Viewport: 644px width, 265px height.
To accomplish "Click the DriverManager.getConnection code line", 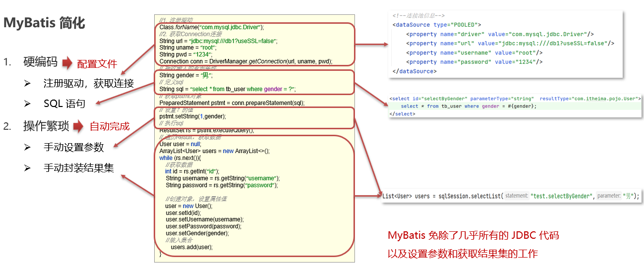I will click(x=245, y=61).
